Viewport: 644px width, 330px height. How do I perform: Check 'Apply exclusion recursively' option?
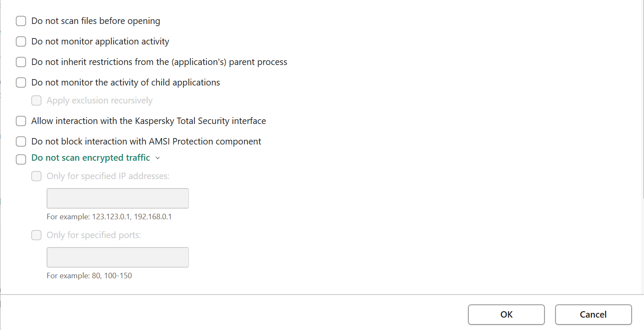click(x=36, y=100)
